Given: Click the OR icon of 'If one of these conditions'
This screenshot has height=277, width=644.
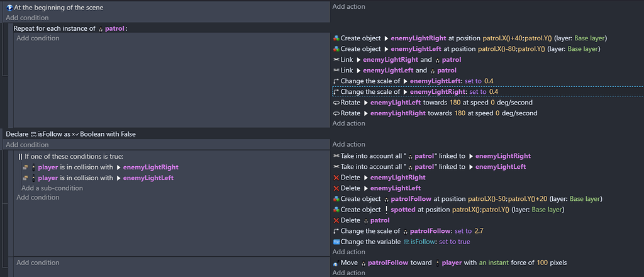Looking at the screenshot, I should (x=21, y=157).
